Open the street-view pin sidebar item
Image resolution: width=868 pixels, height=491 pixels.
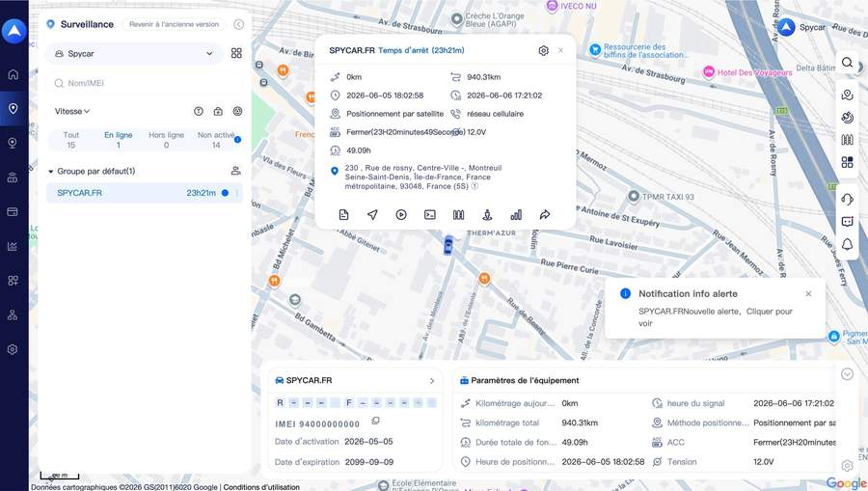(x=13, y=143)
